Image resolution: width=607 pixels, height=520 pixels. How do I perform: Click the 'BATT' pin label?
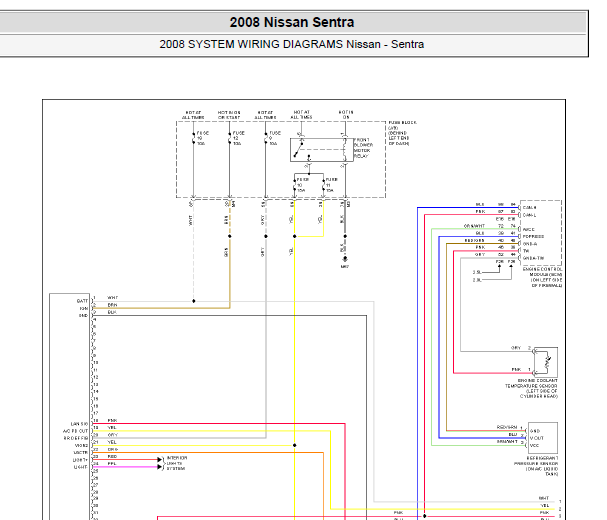82,301
